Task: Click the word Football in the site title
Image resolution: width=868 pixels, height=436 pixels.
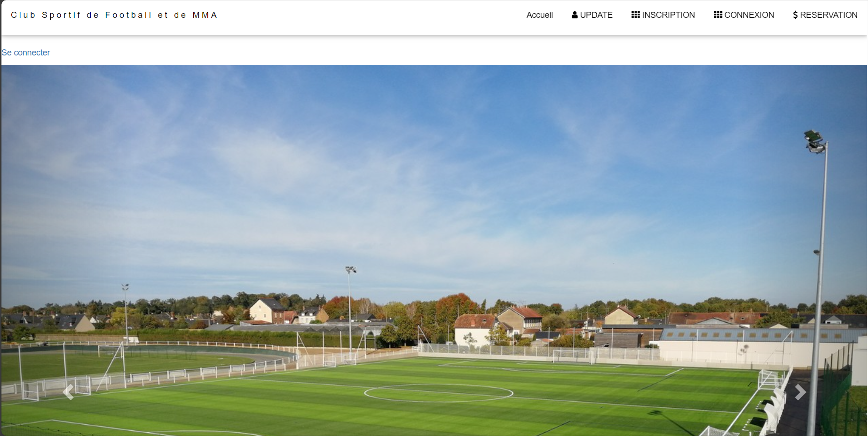Action: coord(128,15)
